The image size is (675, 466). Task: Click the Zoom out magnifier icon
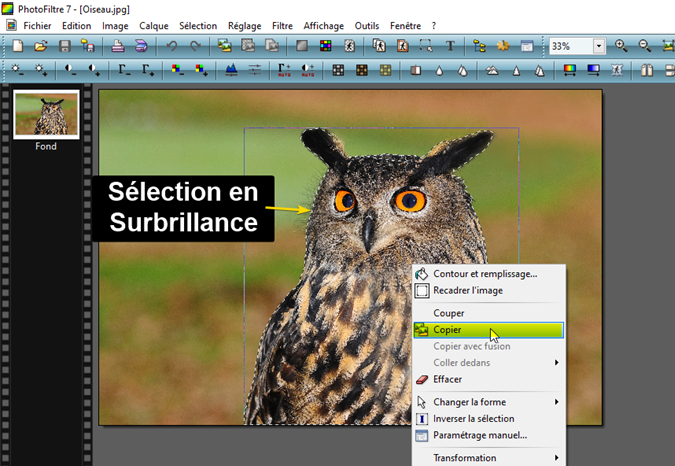(644, 46)
